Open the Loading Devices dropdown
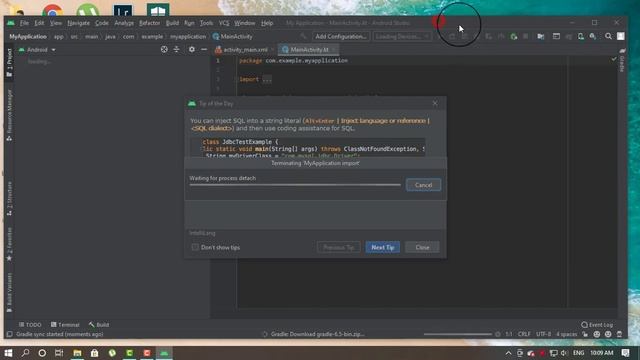Screen dimensions: 640x360 click(401, 36)
